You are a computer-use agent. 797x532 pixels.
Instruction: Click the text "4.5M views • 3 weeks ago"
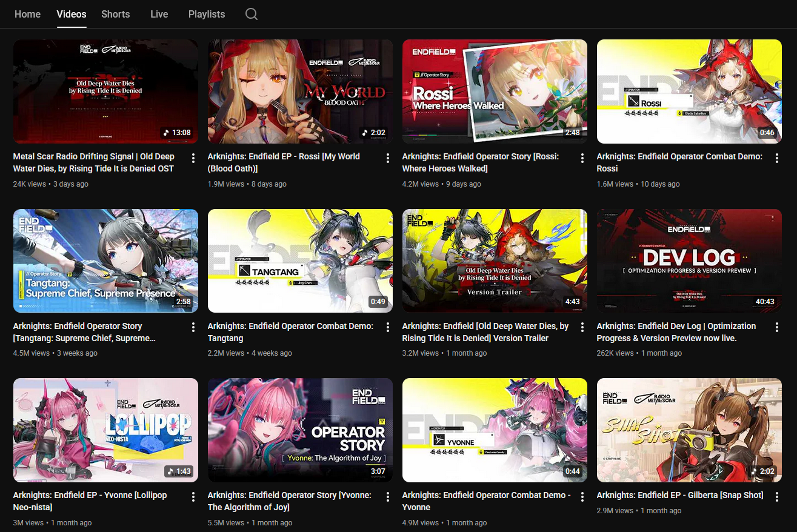coord(55,353)
